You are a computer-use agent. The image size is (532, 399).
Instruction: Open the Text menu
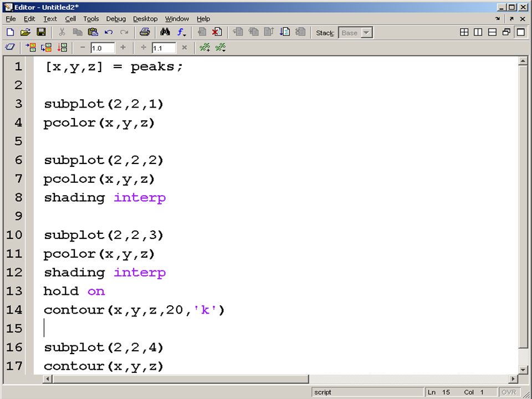(x=50, y=19)
